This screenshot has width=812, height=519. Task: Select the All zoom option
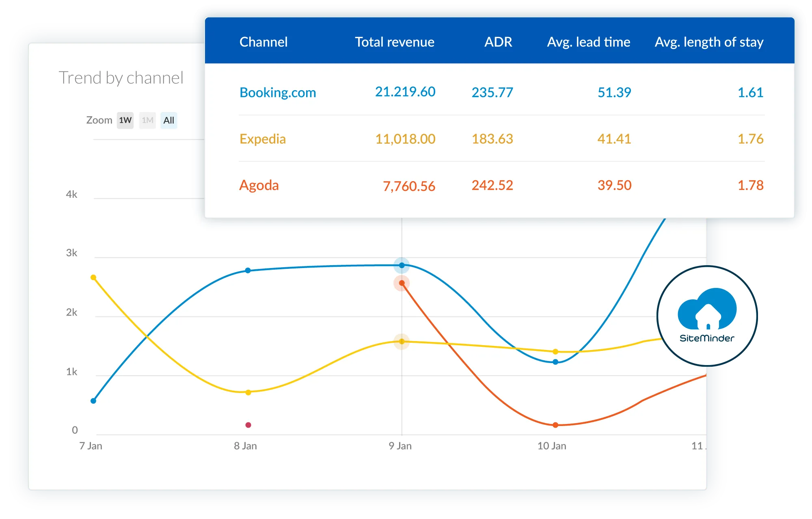click(168, 120)
